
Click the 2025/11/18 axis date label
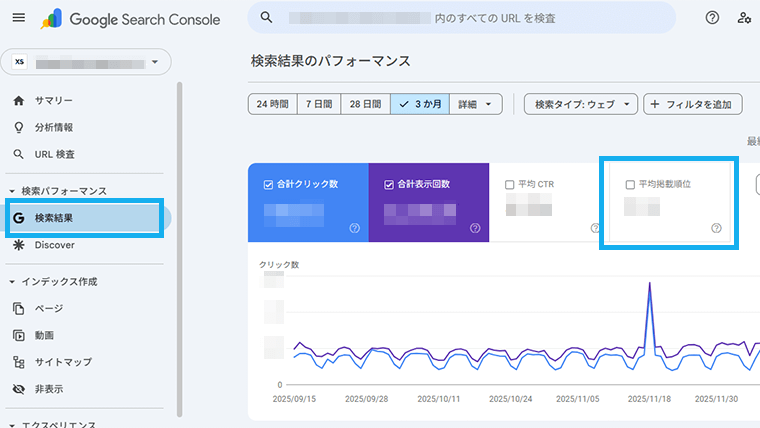coord(649,399)
